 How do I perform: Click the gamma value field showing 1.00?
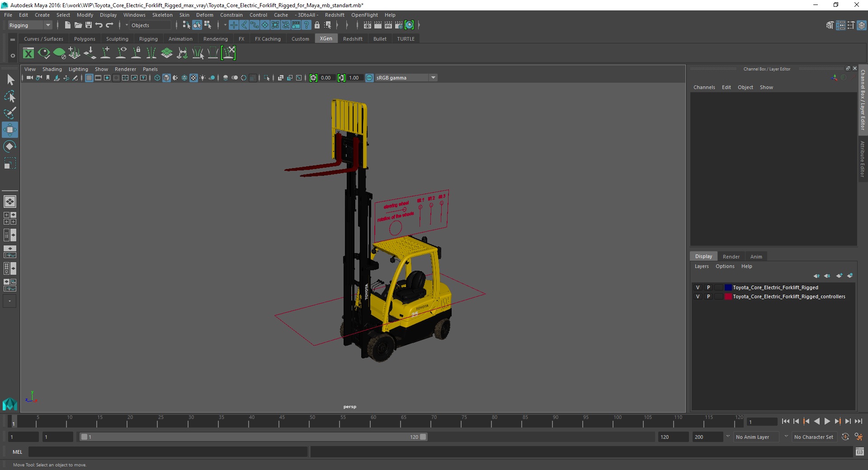[x=354, y=78]
